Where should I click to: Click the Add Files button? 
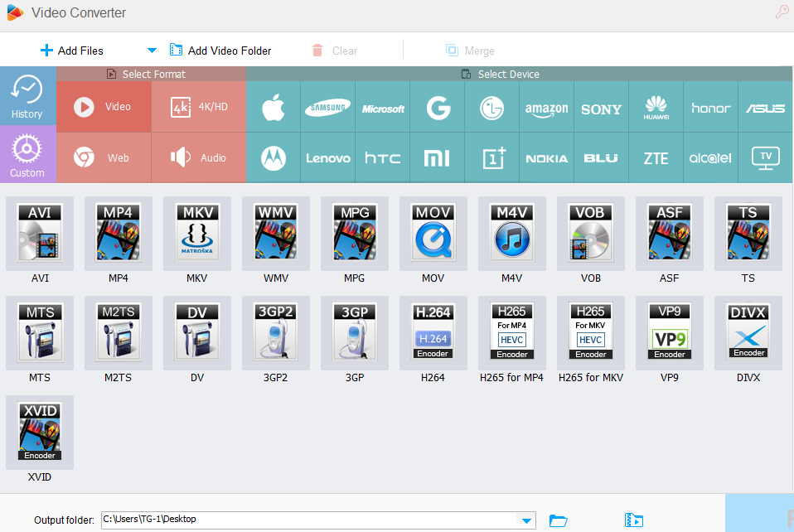tap(72, 51)
